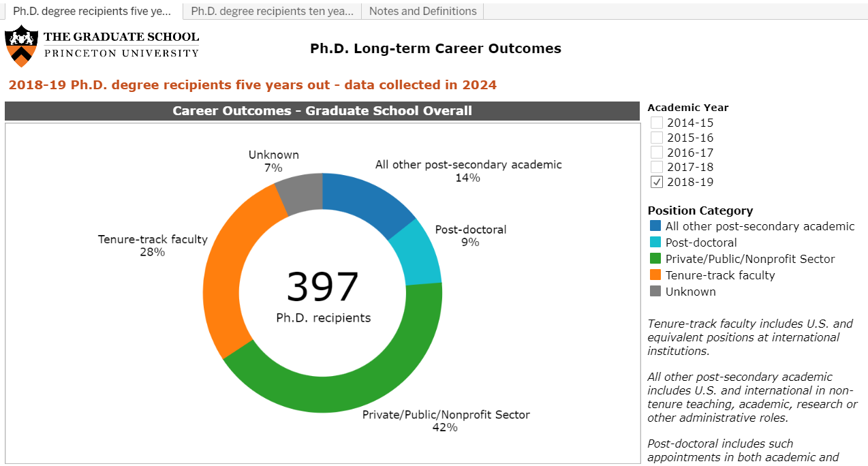Click the Princeton University shield logo
The width and height of the screenshot is (868, 466).
coord(21,46)
